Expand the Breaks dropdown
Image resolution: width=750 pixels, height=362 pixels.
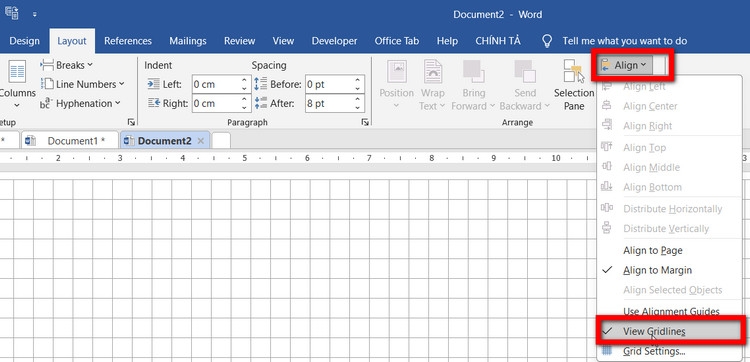coord(90,65)
